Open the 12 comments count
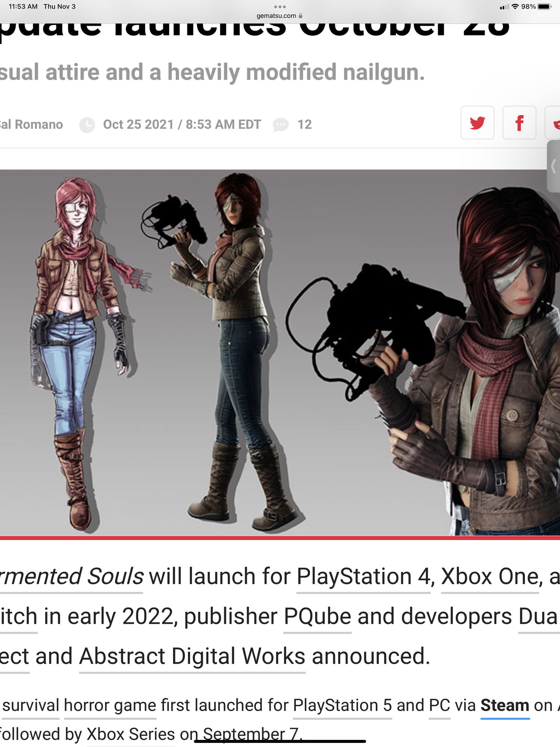The height and width of the screenshot is (747, 560). [304, 124]
